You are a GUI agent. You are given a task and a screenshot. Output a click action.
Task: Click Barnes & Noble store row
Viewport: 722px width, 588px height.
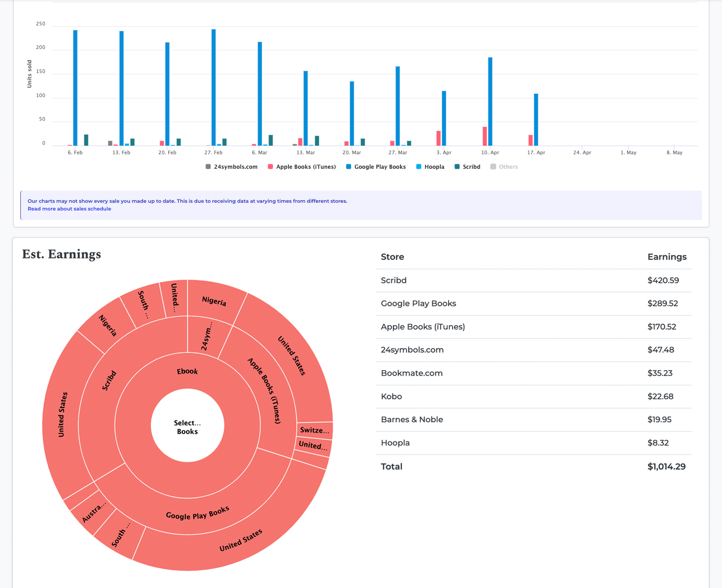tap(534, 420)
